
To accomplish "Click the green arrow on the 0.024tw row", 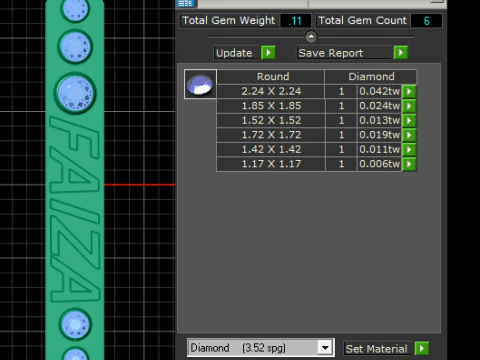I will (409, 106).
